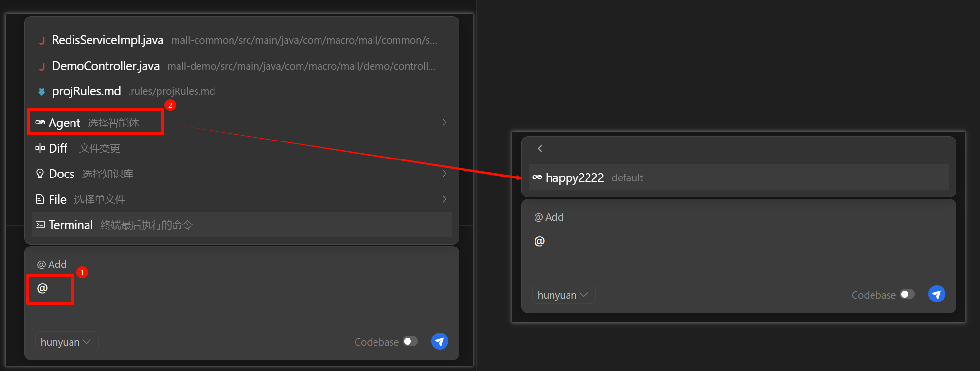Open the hunyuan model dropdown in left panel

66,342
